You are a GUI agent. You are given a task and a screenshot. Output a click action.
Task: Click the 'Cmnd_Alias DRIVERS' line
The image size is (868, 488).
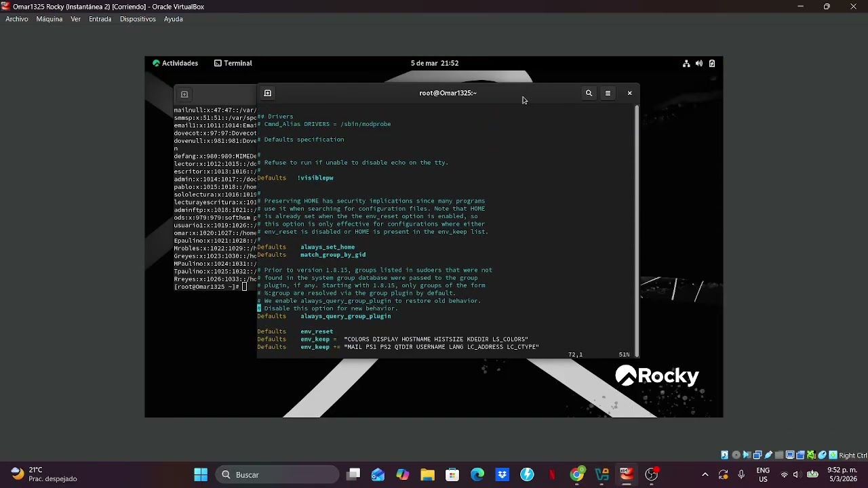[324, 124]
